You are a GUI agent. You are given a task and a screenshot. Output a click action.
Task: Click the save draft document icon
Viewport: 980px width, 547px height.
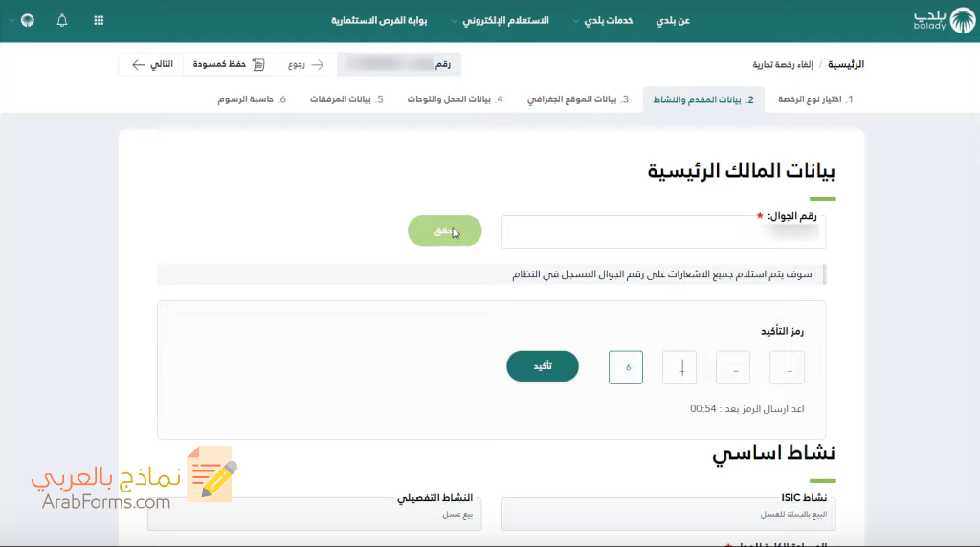point(258,64)
